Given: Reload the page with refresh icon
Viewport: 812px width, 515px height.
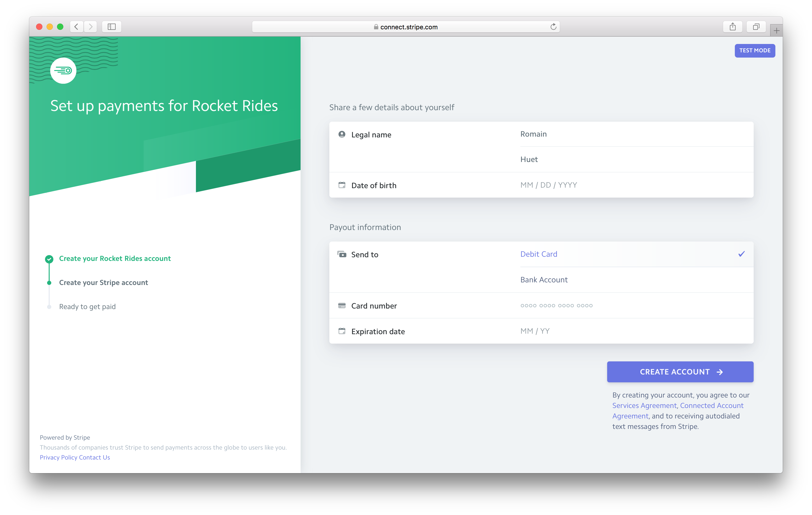Looking at the screenshot, I should tap(553, 27).
